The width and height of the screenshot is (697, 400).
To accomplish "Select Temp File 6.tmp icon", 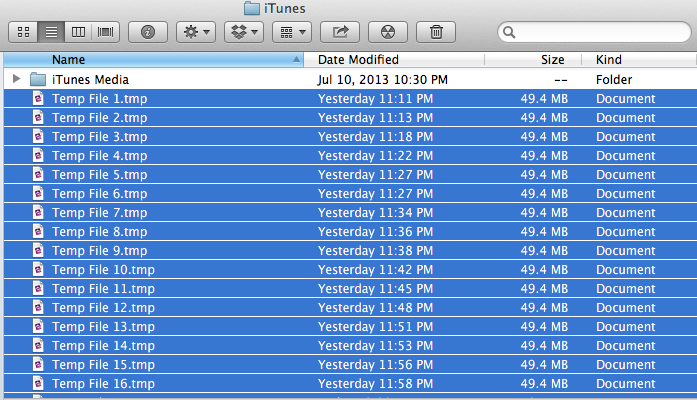I will [38, 193].
